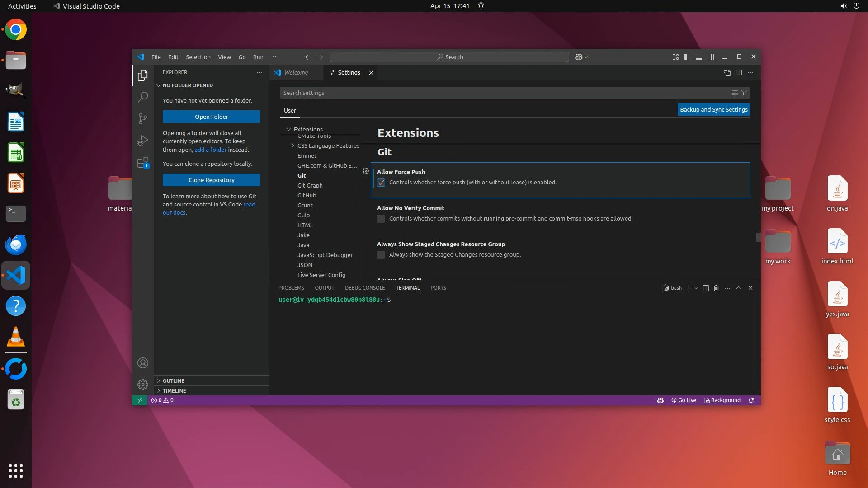Viewport: 868px width, 488px height.
Task: Click Go Live in status bar
Action: (x=684, y=400)
